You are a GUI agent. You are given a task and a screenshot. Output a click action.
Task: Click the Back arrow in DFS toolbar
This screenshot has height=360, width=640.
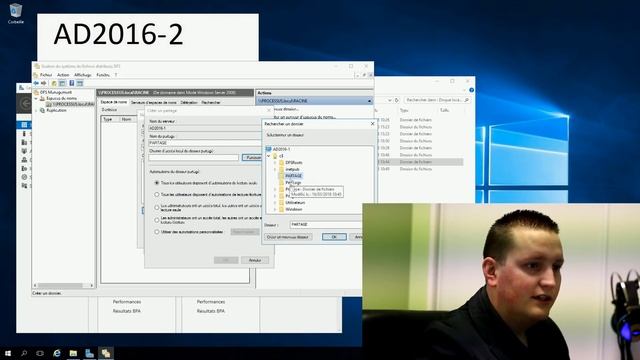coord(36,83)
